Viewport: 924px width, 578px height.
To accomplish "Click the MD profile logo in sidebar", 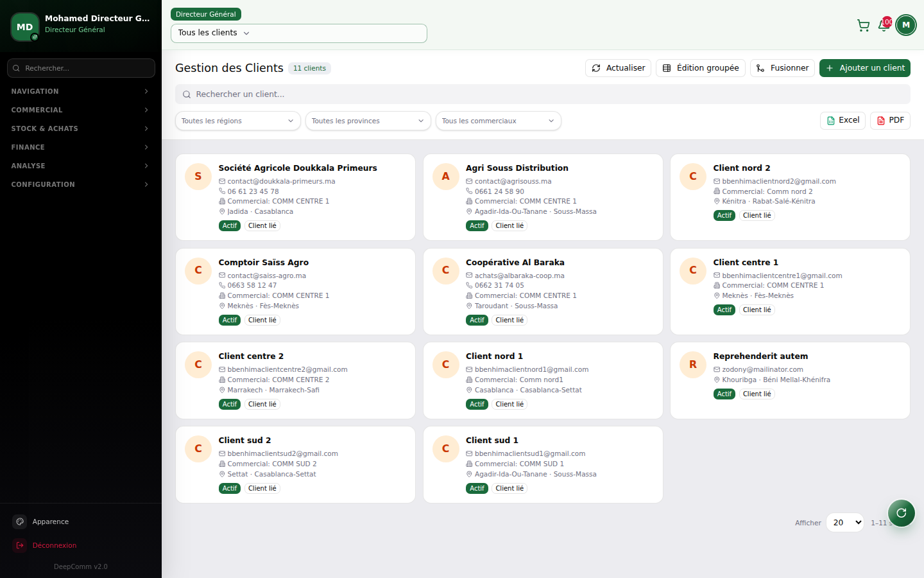I will 25,27.
